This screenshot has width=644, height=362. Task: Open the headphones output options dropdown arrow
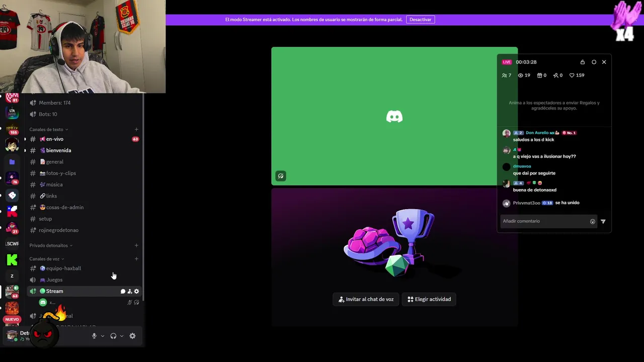point(122,336)
